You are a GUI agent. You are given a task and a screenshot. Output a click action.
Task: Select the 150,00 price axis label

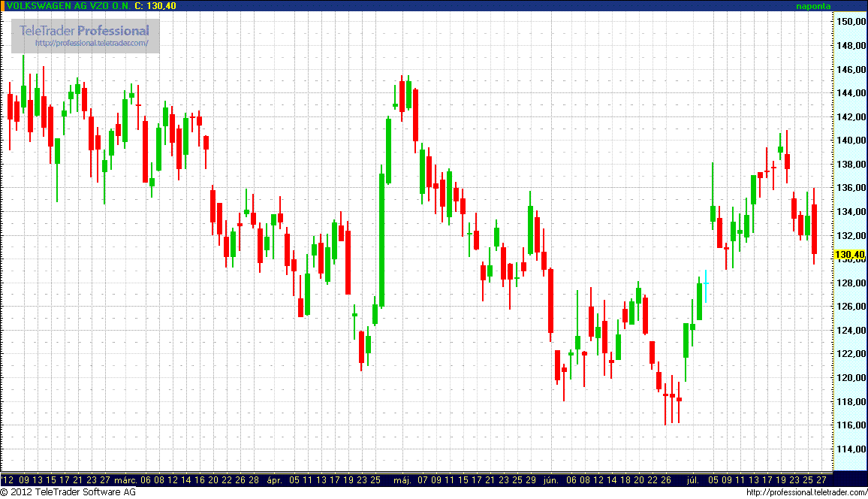[850, 22]
